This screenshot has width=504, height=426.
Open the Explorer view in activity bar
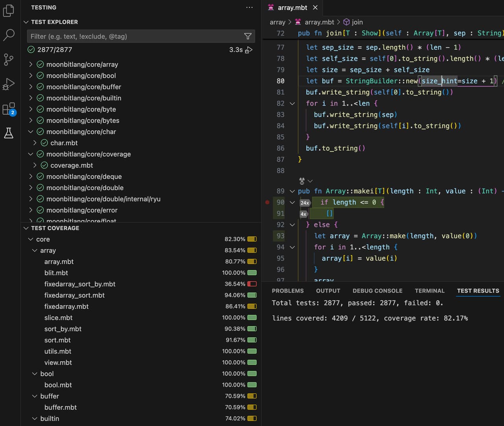[x=9, y=11]
